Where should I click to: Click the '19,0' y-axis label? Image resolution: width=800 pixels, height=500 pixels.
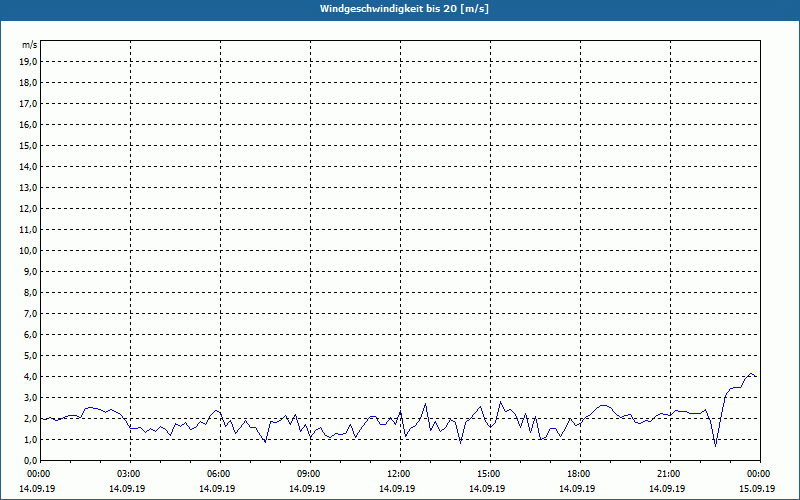(29, 62)
